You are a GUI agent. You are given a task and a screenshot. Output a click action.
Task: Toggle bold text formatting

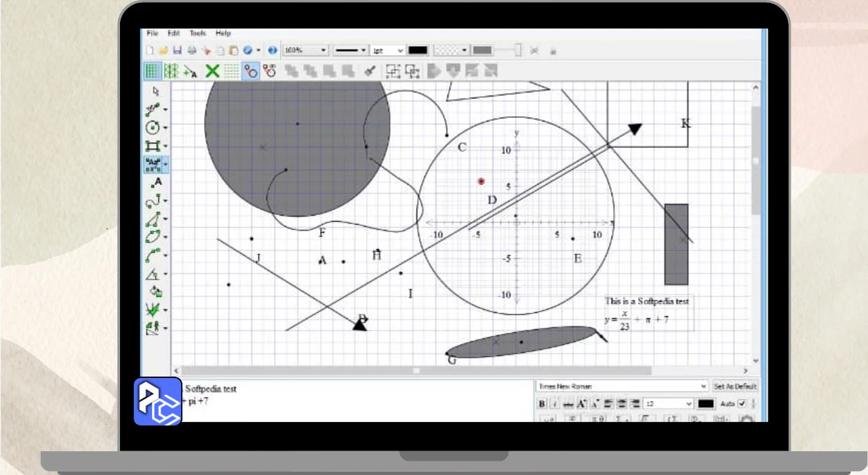coord(542,404)
